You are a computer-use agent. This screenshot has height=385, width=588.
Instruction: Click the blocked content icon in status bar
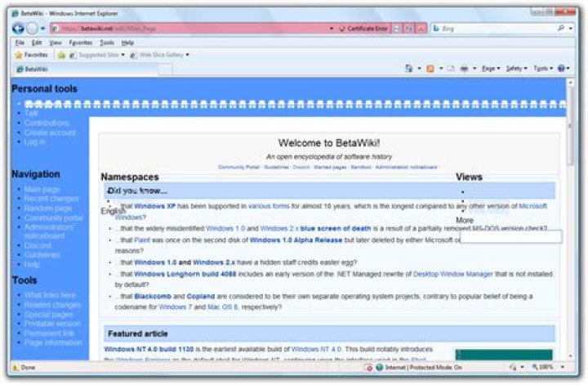[x=369, y=368]
